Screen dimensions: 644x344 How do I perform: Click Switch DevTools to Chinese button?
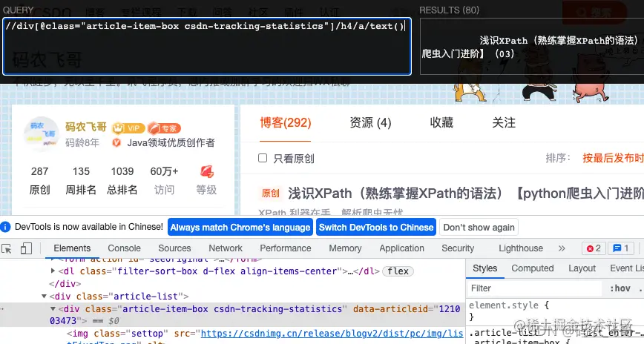click(x=376, y=227)
